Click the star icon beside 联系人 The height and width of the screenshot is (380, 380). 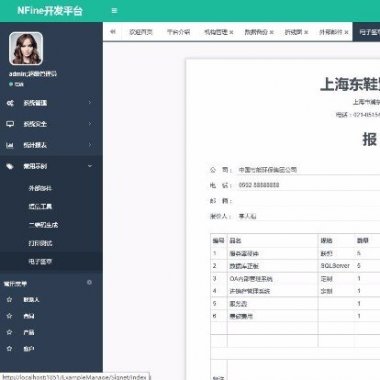[9, 300]
